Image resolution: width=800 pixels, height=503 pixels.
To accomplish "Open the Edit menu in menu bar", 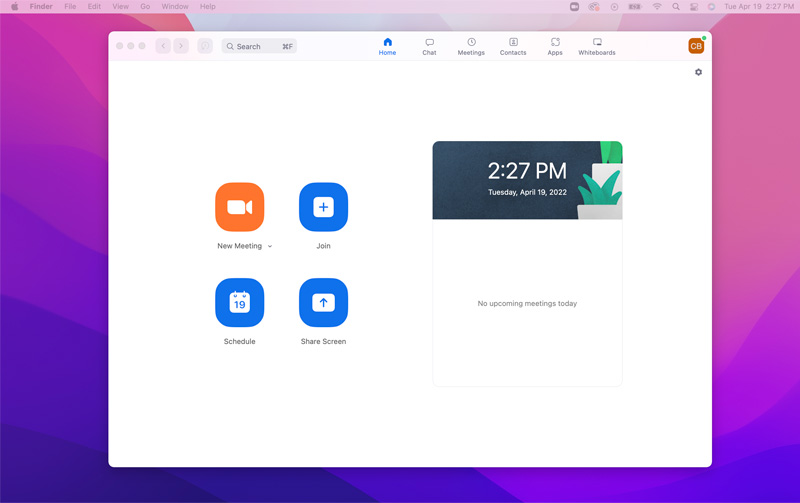I will point(94,7).
